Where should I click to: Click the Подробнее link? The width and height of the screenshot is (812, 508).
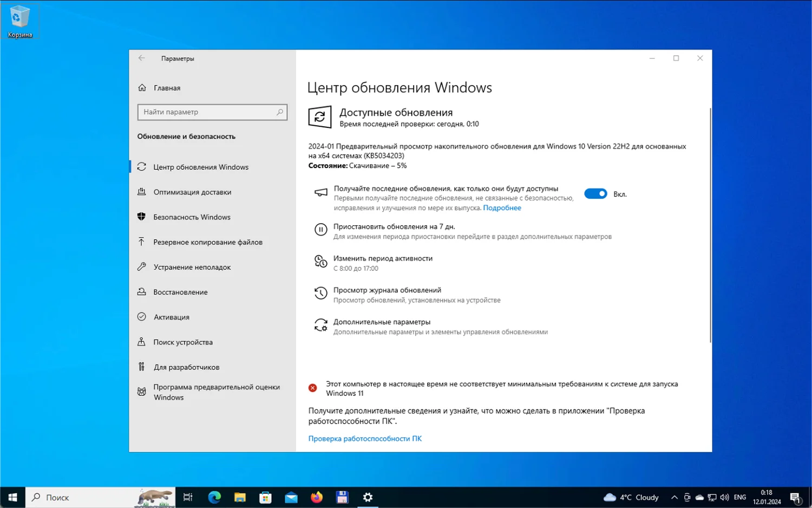point(502,208)
